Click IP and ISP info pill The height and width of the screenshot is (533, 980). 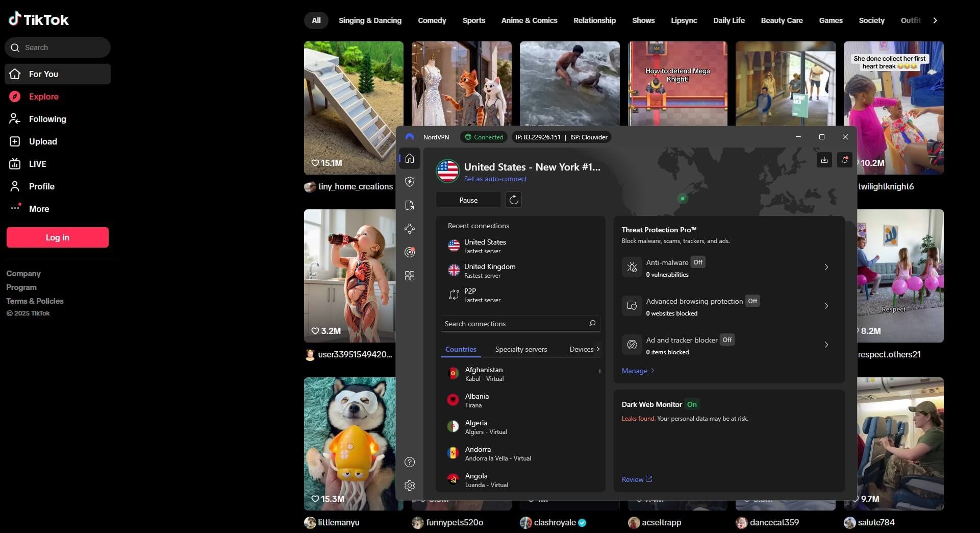[x=561, y=137]
